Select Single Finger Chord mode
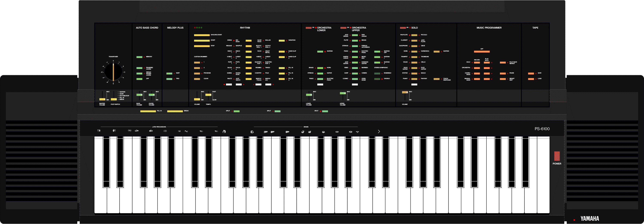644x224 pixels. pyautogui.click(x=139, y=73)
